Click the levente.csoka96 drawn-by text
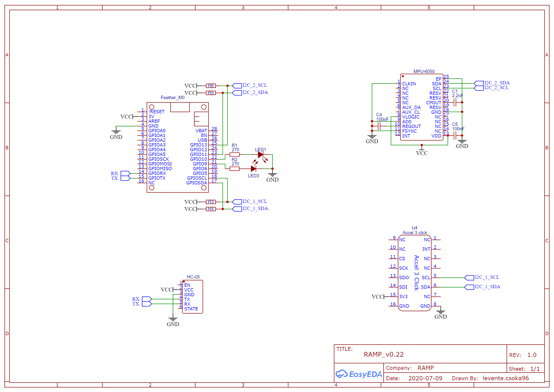This screenshot has width=554, height=392. (506, 378)
